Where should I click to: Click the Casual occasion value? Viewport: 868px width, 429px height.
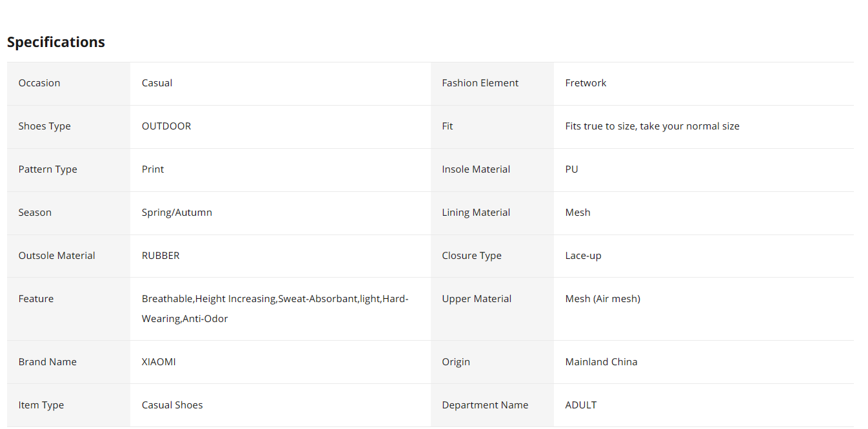click(157, 83)
